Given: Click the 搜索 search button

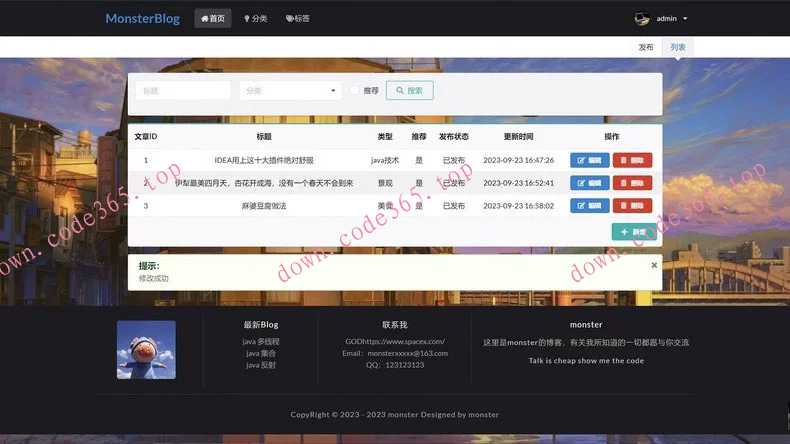Looking at the screenshot, I should (x=410, y=90).
